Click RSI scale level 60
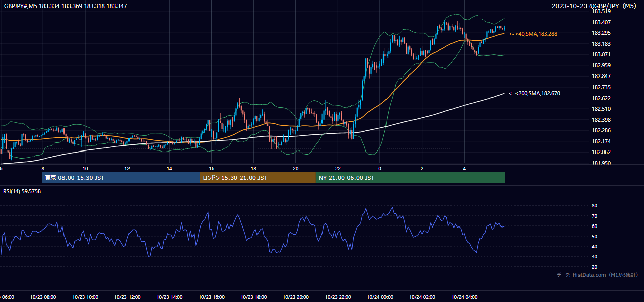 click(594, 226)
